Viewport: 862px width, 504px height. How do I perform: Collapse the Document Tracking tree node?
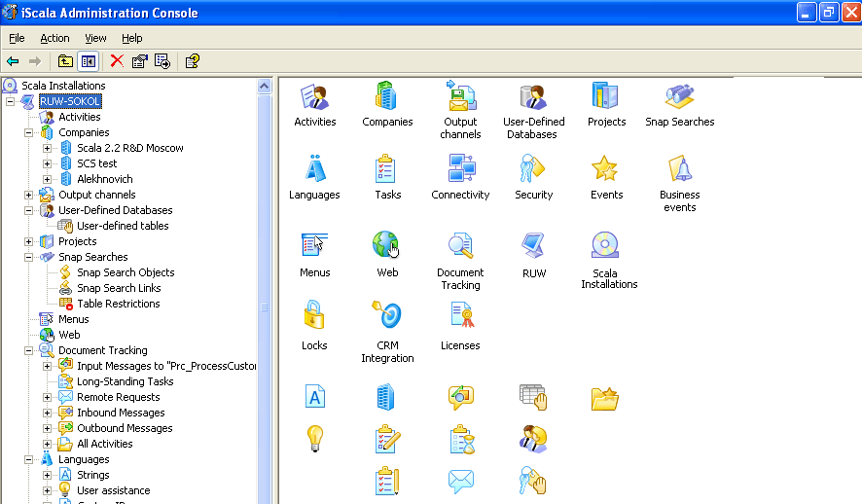(28, 350)
